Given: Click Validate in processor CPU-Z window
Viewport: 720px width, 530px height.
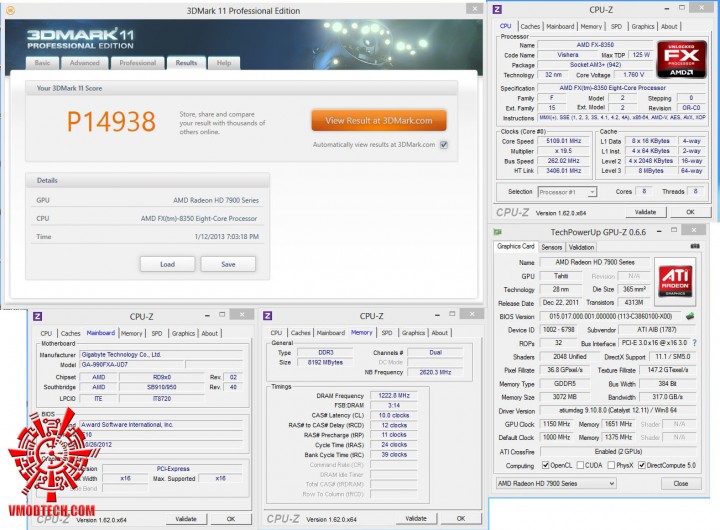Looking at the screenshot, I should point(645,212).
